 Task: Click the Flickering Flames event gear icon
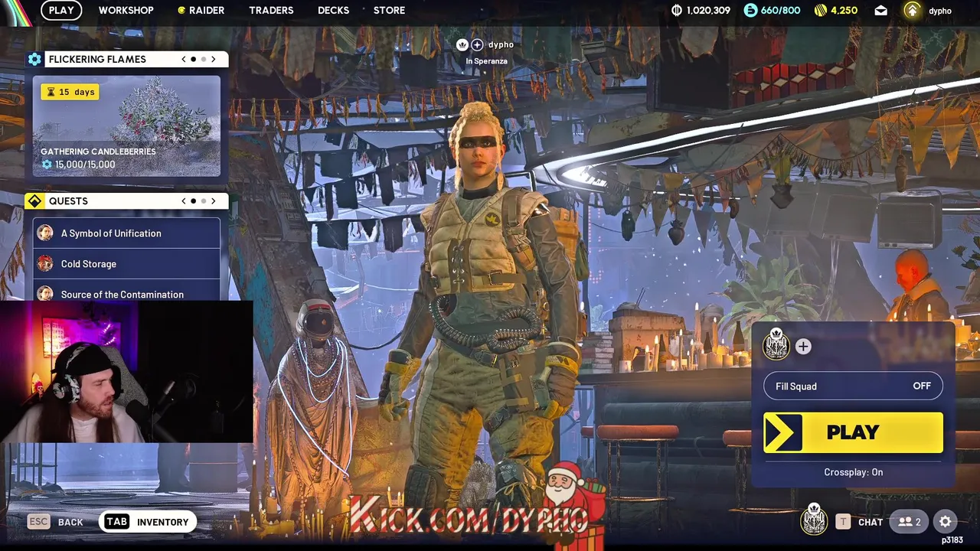point(34,59)
